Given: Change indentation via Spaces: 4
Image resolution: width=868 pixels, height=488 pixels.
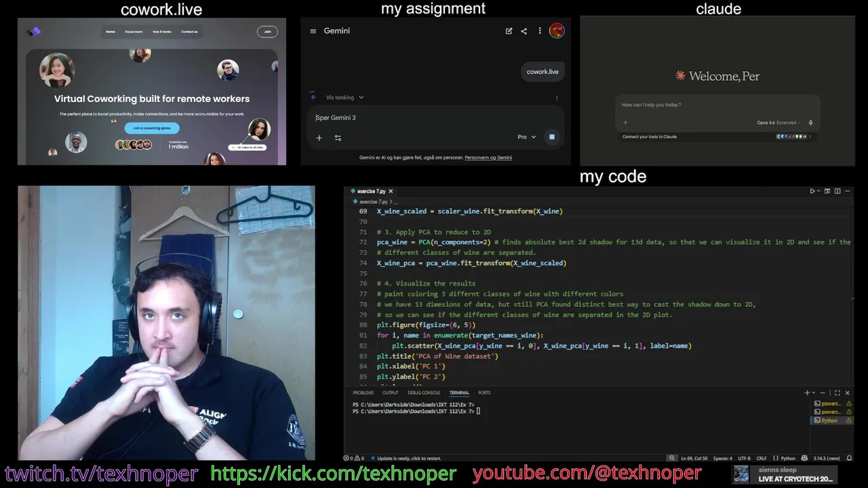Looking at the screenshot, I should 723,459.
